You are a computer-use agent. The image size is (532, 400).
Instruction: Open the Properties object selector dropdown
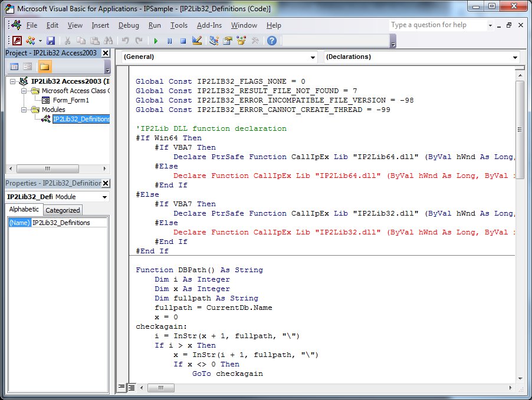coord(105,197)
